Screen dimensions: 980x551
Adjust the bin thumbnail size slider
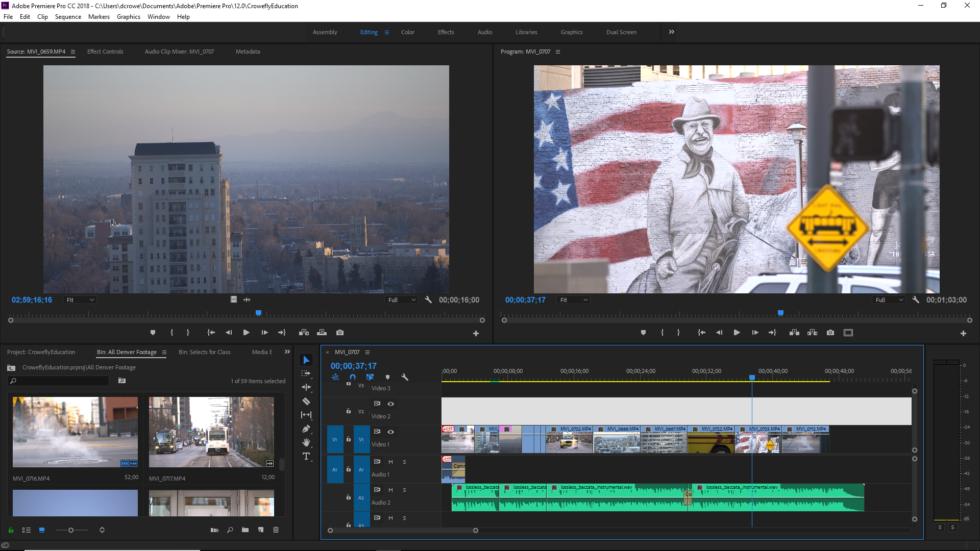pos(71,530)
